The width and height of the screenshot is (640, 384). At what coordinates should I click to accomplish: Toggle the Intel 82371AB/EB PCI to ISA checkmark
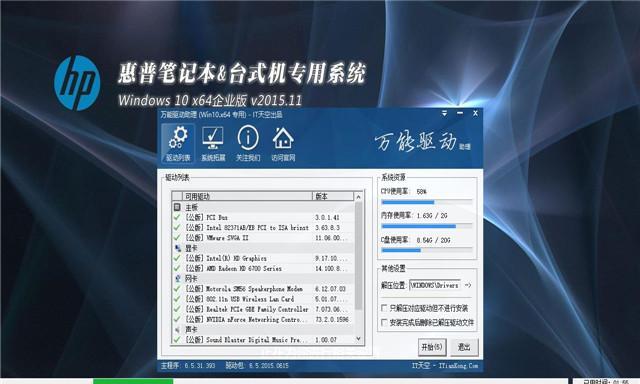coord(177,227)
